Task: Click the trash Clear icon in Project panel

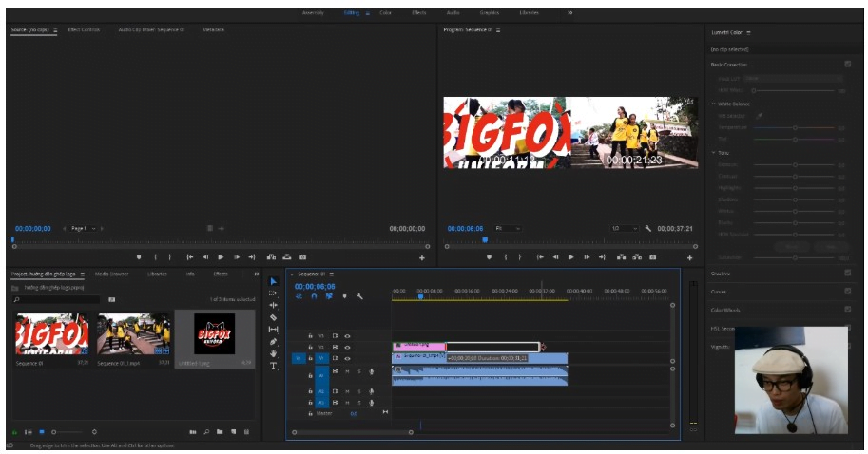Action: pos(247,432)
